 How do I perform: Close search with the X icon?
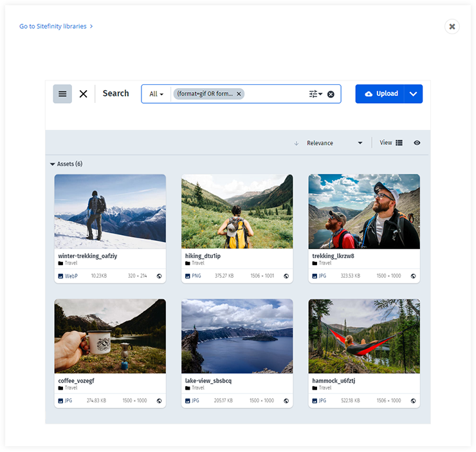[84, 93]
